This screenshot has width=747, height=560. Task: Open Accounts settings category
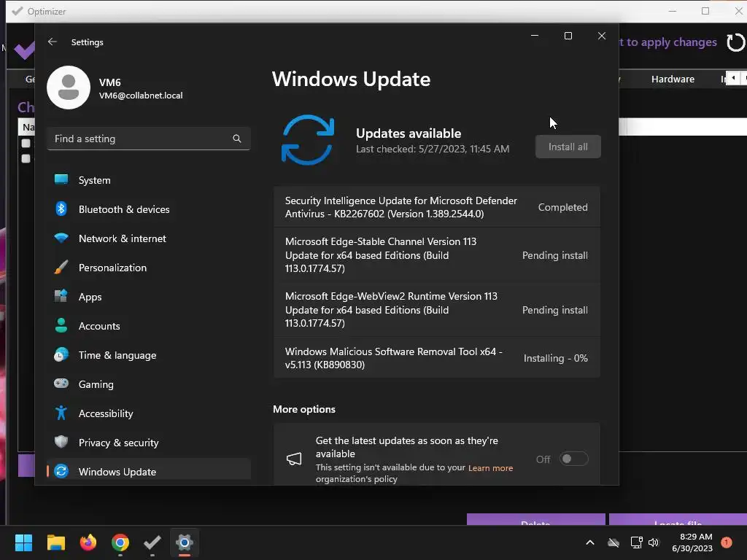[x=149, y=326]
